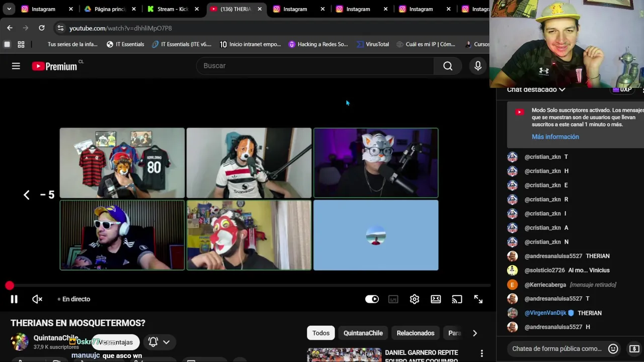Go to YouTube Premium home logo

click(x=54, y=66)
